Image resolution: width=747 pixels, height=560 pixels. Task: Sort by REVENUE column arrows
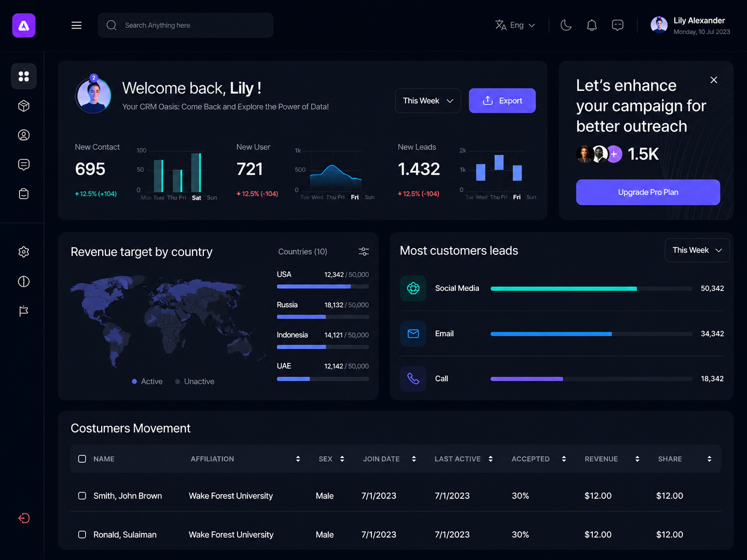637,459
